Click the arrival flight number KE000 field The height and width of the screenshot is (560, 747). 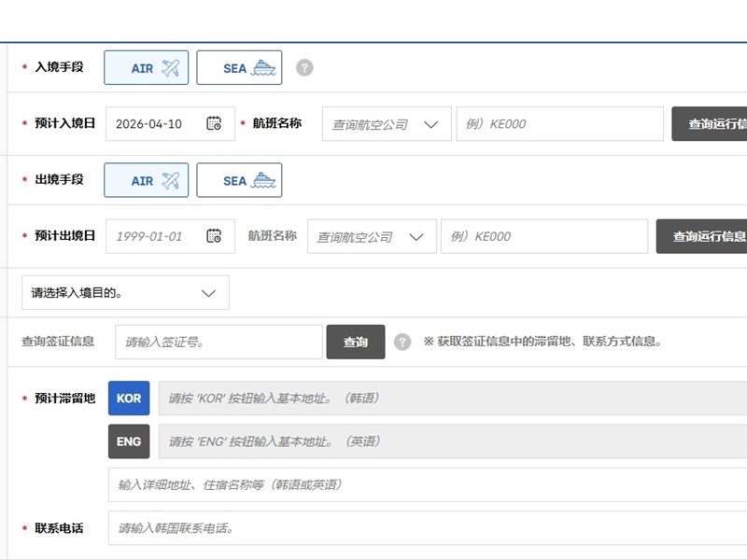[x=558, y=124]
